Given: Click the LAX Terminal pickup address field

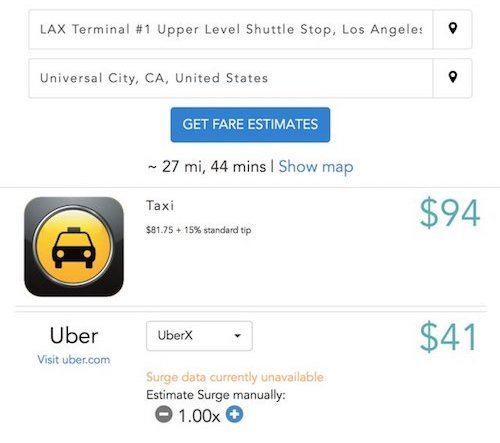Looking at the screenshot, I should [231, 30].
